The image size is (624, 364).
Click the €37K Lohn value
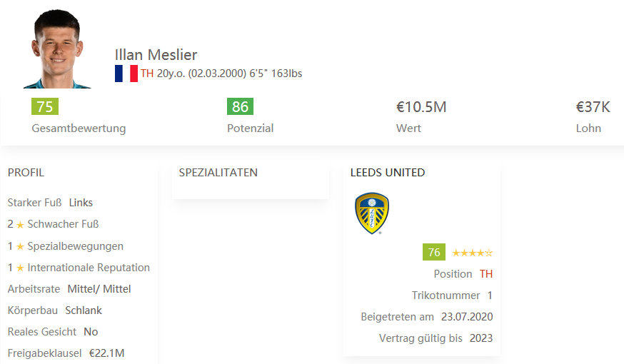593,107
